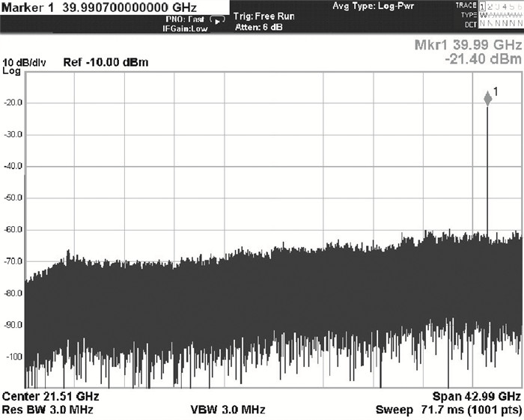This screenshot has width=524, height=420.
Task: Select the Span 42.99 GHz readout
Action: pyautogui.click(x=475, y=395)
